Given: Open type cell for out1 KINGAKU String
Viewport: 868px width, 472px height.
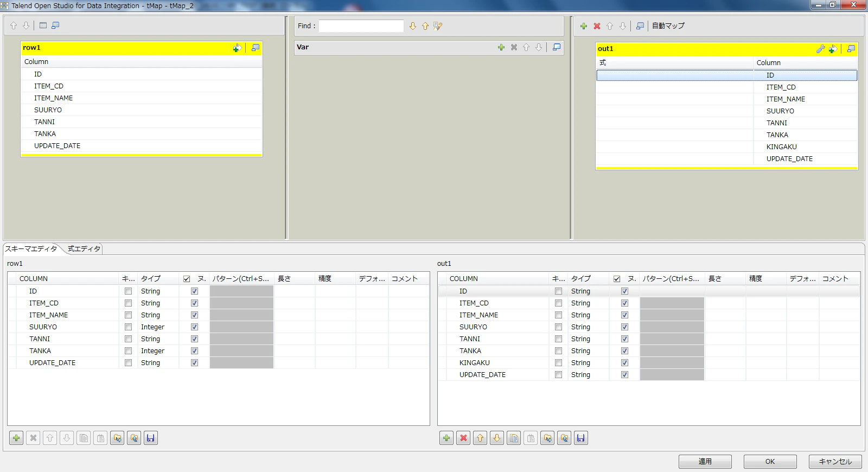Looking at the screenshot, I should tap(588, 363).
